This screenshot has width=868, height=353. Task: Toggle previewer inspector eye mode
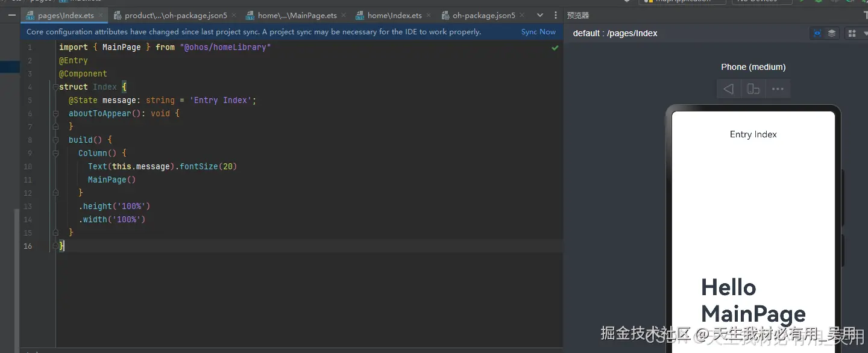(817, 34)
